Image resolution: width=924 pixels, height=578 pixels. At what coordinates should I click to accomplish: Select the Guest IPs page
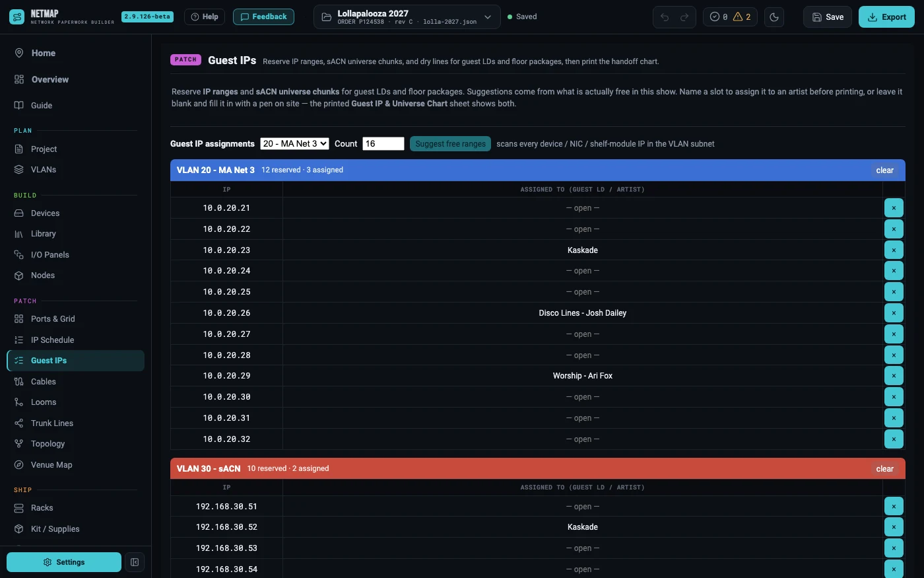[75, 361]
